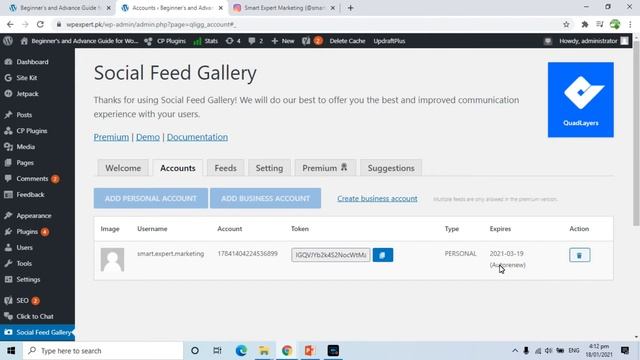Follow Create business account link

(377, 199)
